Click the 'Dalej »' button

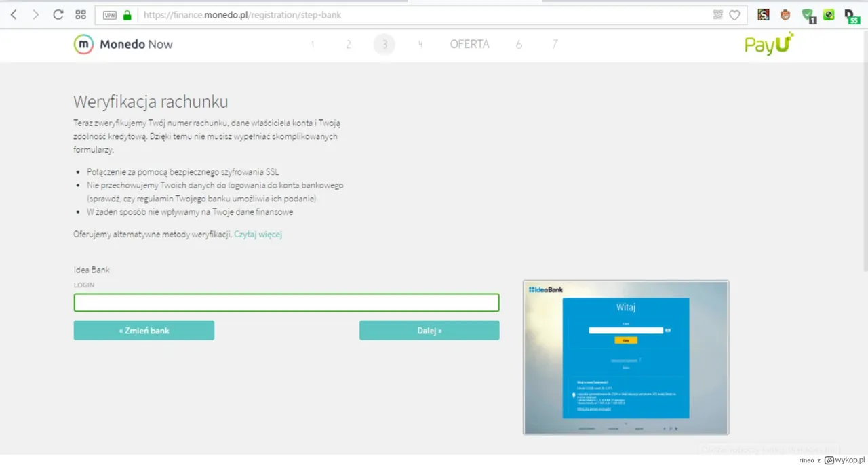tap(429, 331)
